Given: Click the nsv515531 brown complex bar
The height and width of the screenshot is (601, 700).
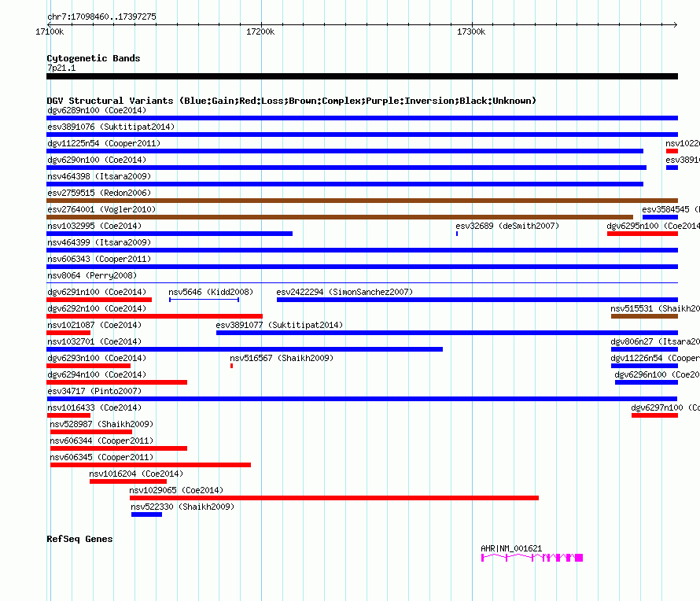Looking at the screenshot, I should [x=644, y=316].
